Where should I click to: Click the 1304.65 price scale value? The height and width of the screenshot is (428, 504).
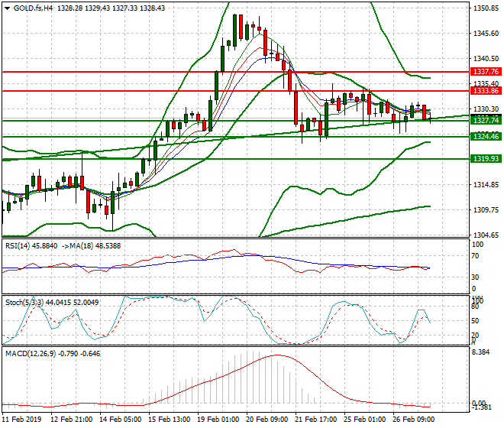[x=486, y=235]
